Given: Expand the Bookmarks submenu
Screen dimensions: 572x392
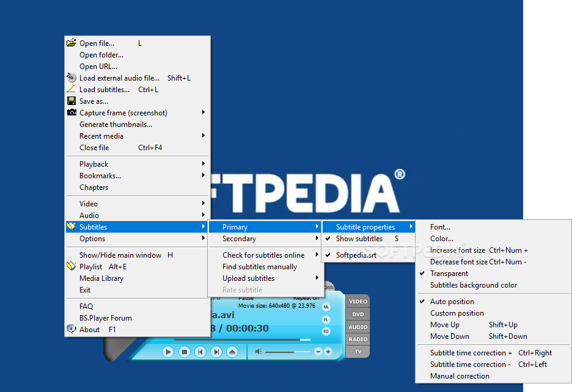Looking at the screenshot, I should 137,176.
